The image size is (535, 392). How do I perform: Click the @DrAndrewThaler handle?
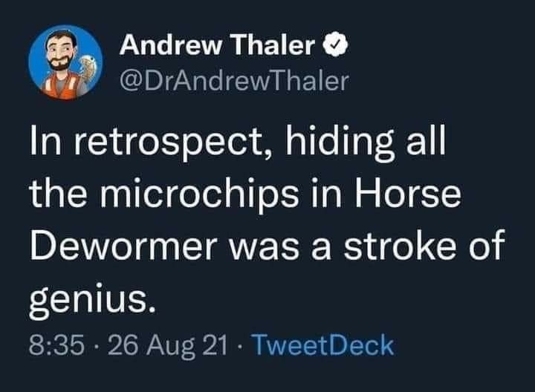click(232, 81)
